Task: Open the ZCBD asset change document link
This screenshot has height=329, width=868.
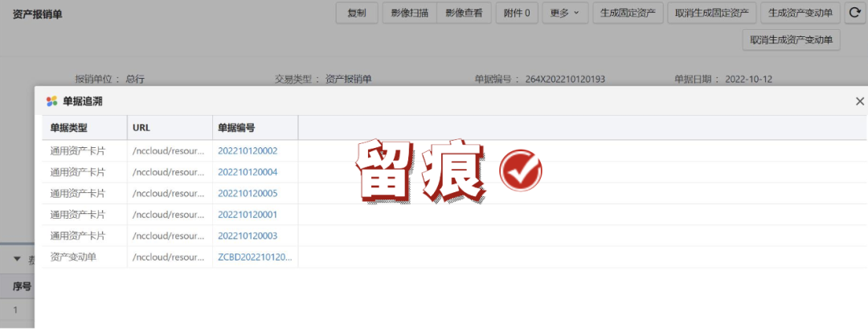Action: (x=255, y=257)
